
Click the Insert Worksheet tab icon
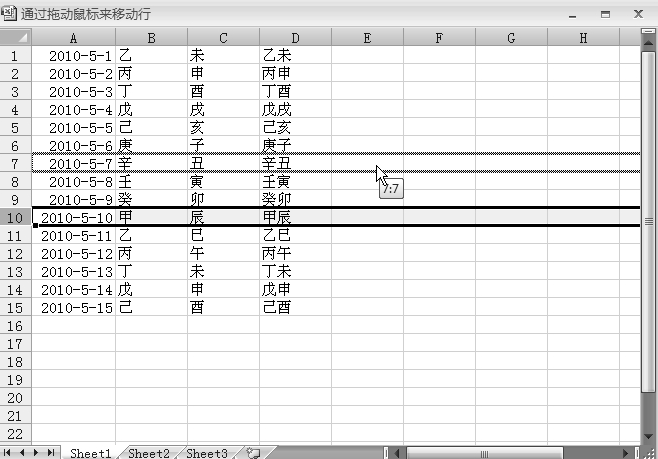click(253, 453)
